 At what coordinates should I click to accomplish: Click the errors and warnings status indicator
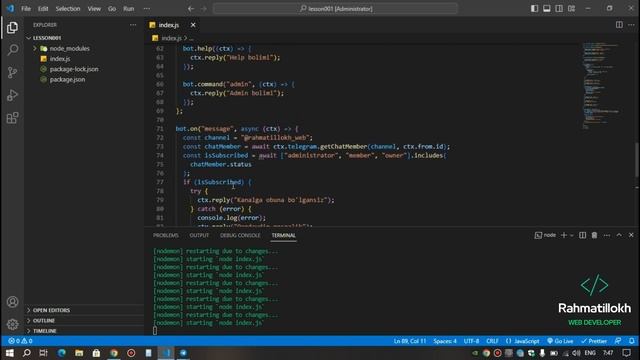[20, 341]
